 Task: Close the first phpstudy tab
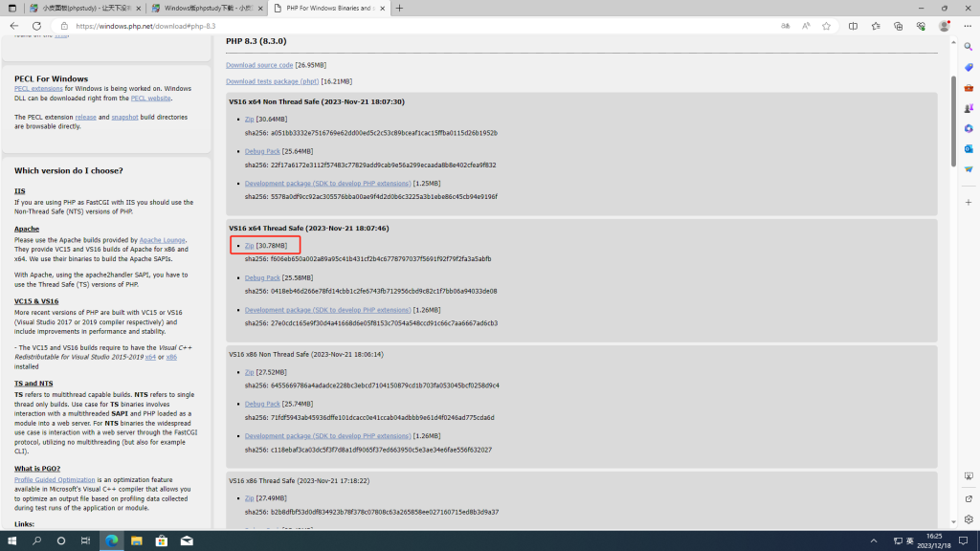138,8
